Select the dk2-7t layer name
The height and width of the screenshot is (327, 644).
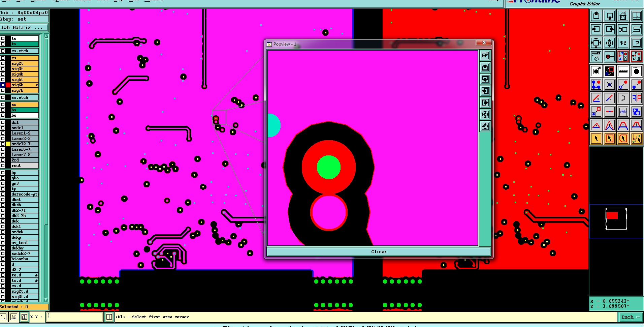[25, 210]
